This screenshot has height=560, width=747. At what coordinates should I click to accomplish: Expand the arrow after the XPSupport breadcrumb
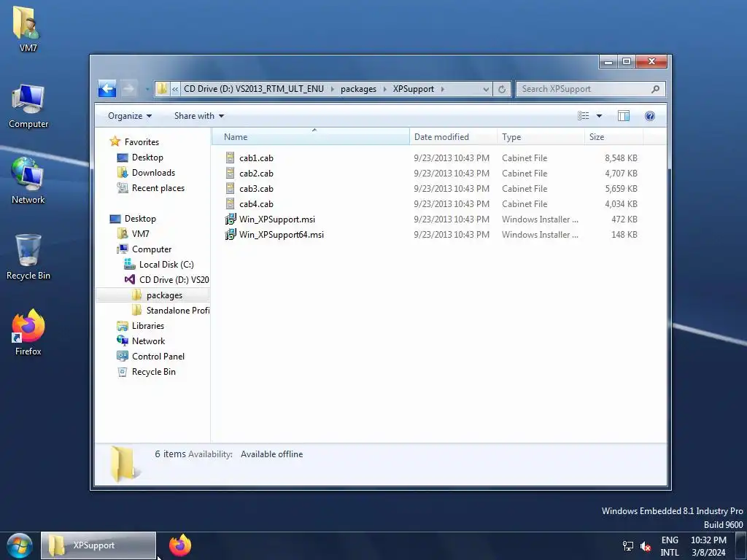coord(443,89)
